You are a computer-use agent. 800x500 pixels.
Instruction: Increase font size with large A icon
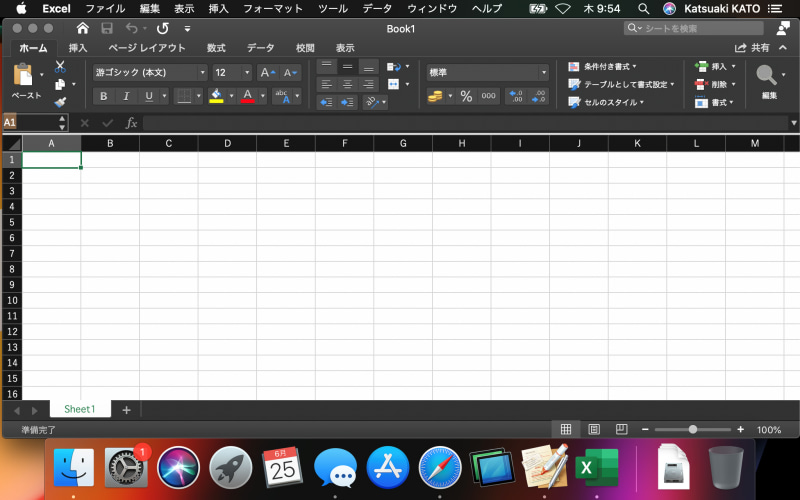click(268, 72)
